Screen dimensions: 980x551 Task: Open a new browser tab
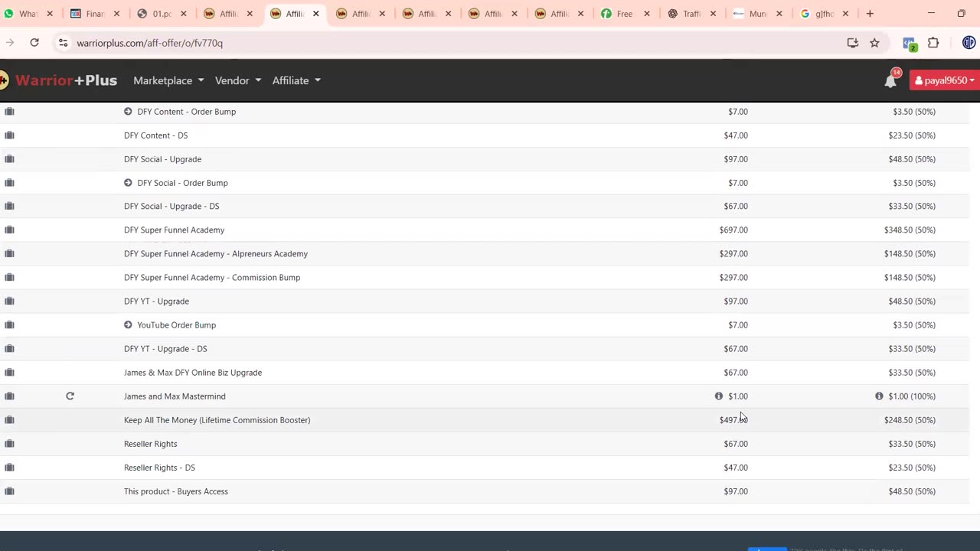[x=870, y=13]
